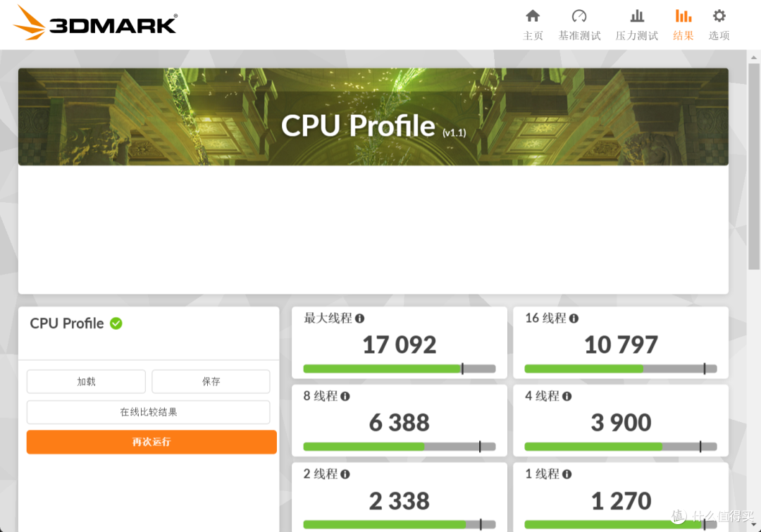The height and width of the screenshot is (532, 761).
Task: Open the 压力测试 stress test chart icon
Action: pyautogui.click(x=637, y=16)
